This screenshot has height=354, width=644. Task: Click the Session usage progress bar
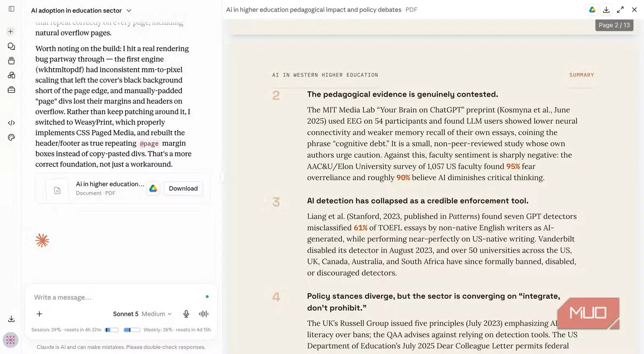[112, 330]
